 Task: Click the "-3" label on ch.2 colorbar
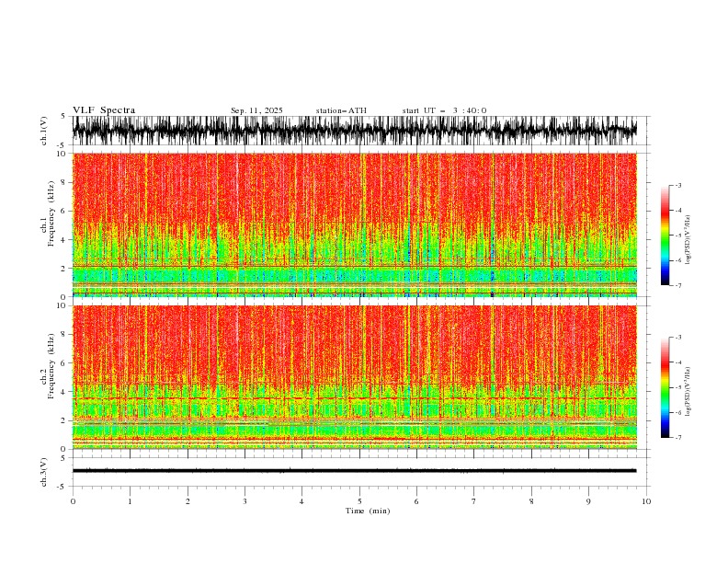678,338
